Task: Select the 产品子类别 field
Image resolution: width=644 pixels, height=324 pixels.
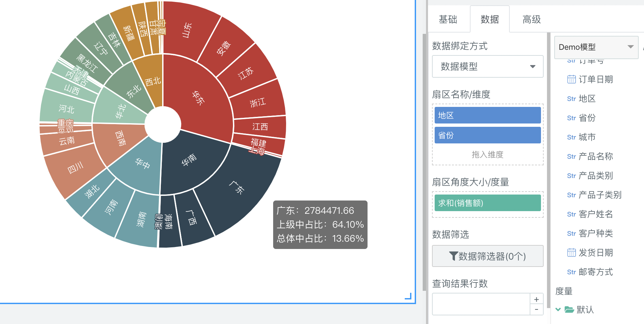Action: click(600, 195)
